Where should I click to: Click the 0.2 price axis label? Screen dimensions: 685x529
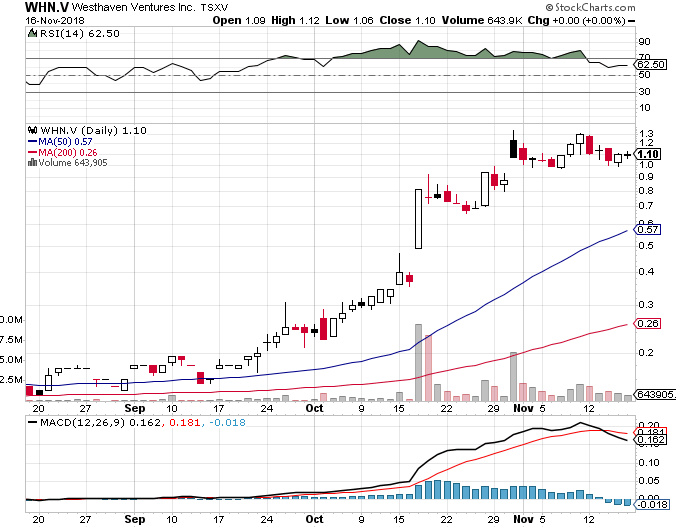point(646,353)
